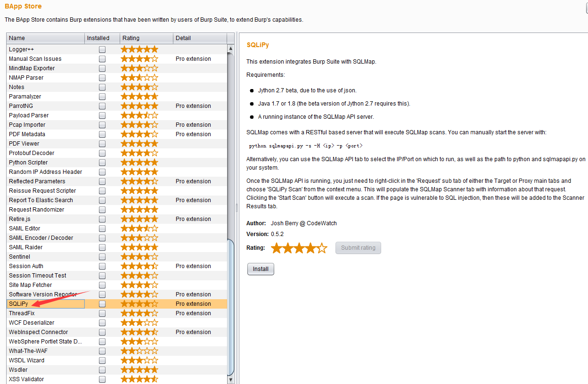Screen dimensions: 588x384
Task: Select the ThreadFix extension in the list
Action: click(x=22, y=313)
